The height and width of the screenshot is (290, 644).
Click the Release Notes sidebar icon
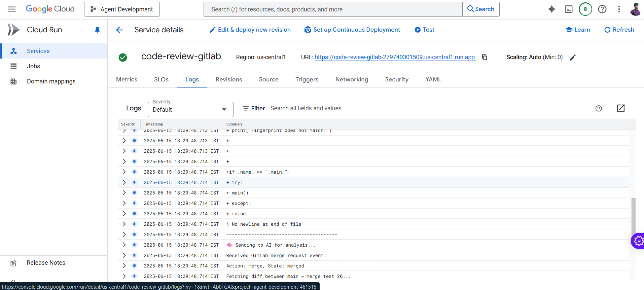[x=13, y=263]
